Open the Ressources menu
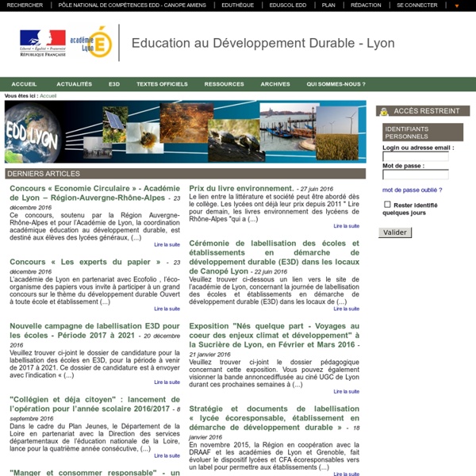This screenshot has width=476, height=476. pos(224,84)
